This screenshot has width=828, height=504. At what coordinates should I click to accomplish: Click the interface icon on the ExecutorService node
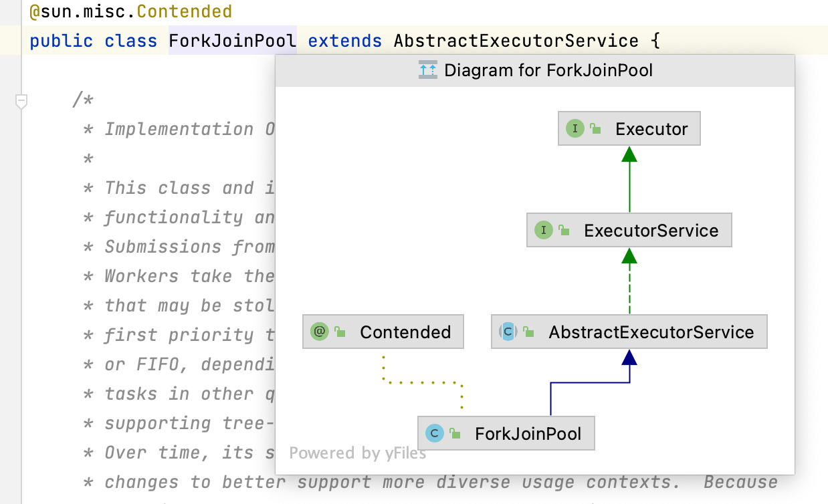[x=543, y=231]
